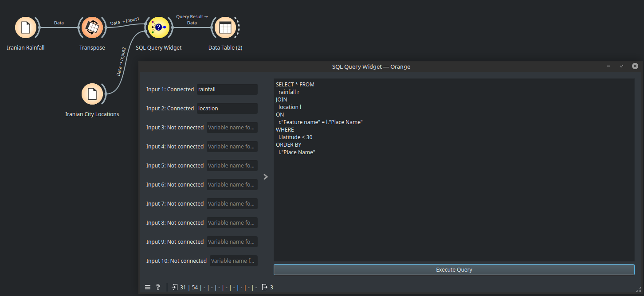Click the 'Data → Input2' connection link
The image size is (644, 296).
coord(122,62)
